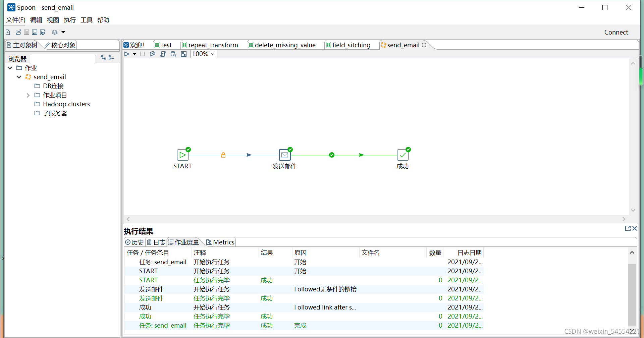Click the explore repository toolbar icon
This screenshot has width=644, height=338.
pos(26,32)
